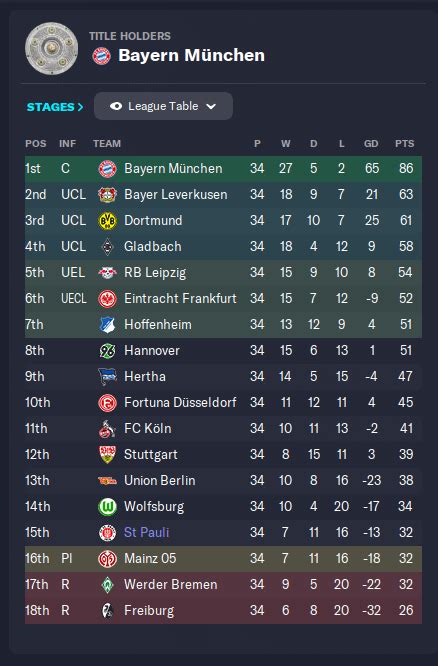Select the Mainz 05 playoff row
The image size is (438, 666).
pos(223,559)
